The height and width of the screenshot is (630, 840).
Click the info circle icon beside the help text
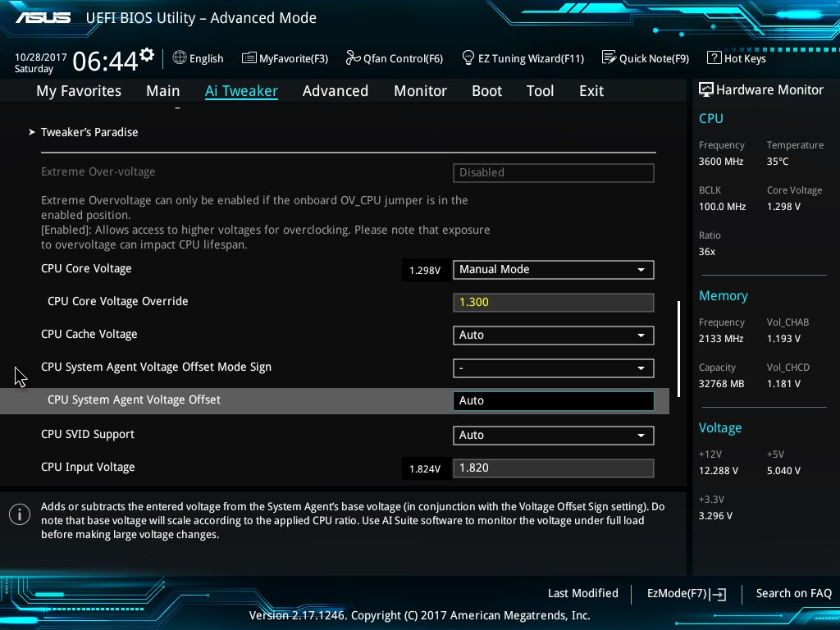[x=20, y=515]
